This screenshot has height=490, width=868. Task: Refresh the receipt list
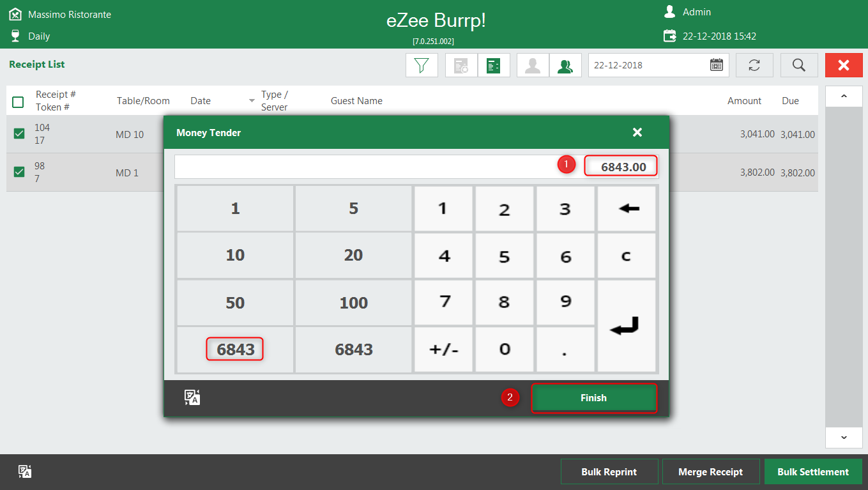point(754,65)
